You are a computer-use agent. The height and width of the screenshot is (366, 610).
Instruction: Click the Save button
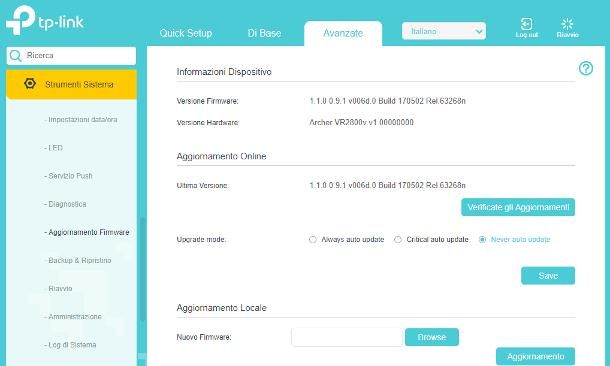click(548, 276)
